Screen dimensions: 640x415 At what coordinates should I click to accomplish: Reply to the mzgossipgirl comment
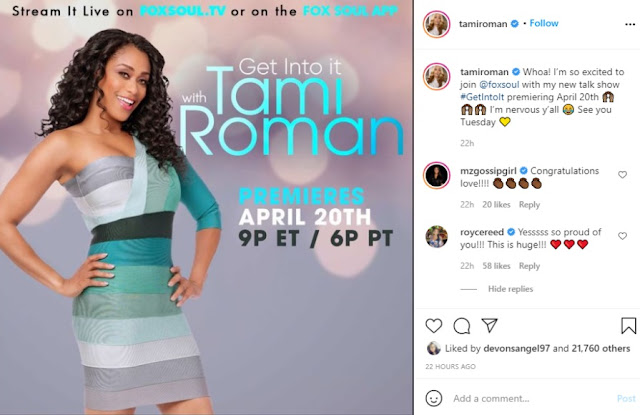pyautogui.click(x=529, y=204)
